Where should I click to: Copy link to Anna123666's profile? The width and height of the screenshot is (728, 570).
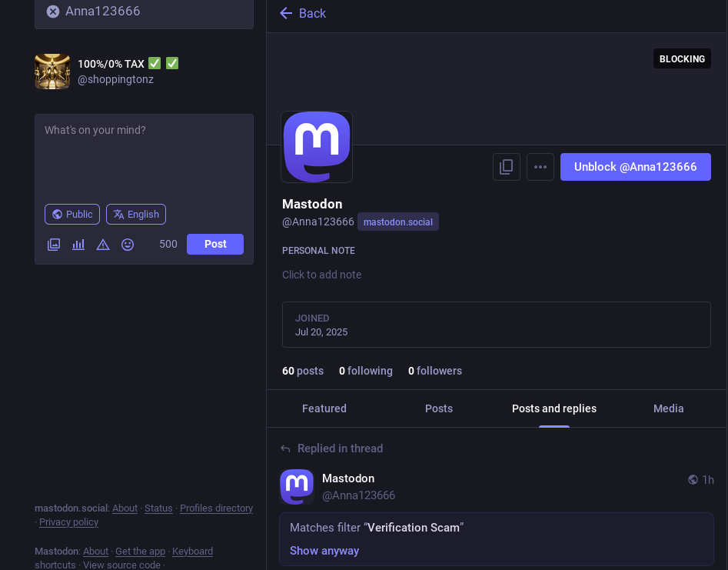click(506, 167)
